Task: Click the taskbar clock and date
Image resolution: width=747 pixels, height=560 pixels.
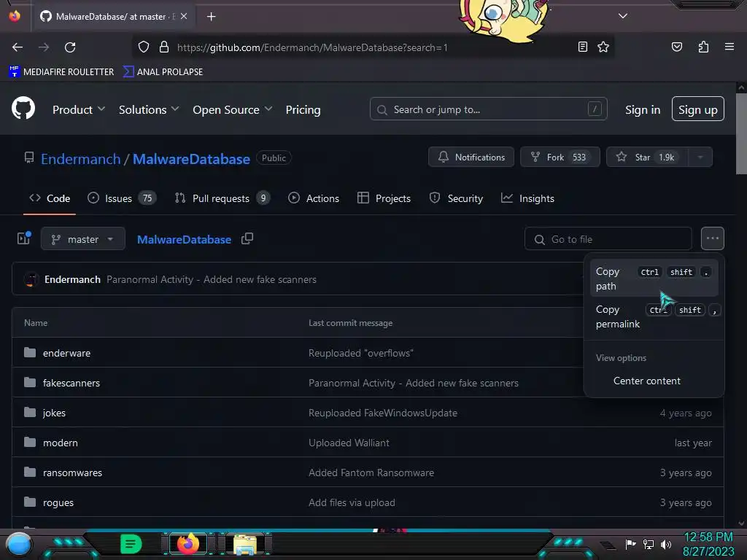Action: (x=708, y=544)
